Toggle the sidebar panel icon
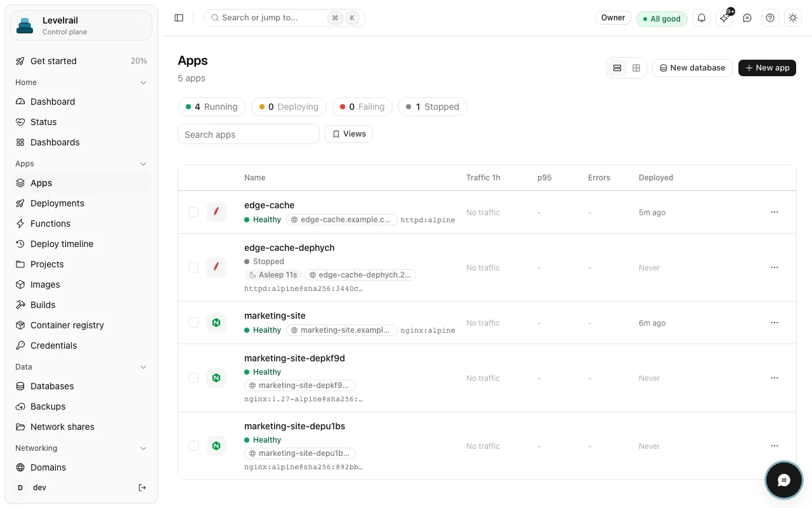This screenshot has height=508, width=812. point(179,18)
